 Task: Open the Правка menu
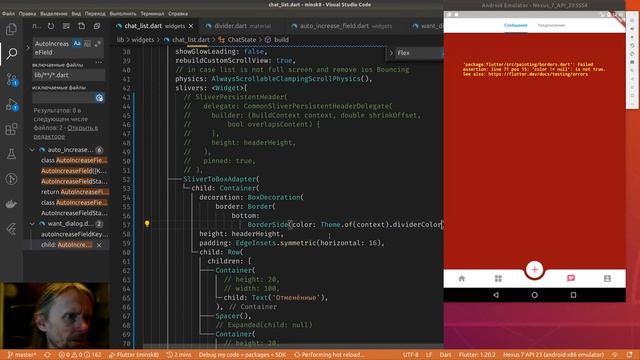click(27, 13)
